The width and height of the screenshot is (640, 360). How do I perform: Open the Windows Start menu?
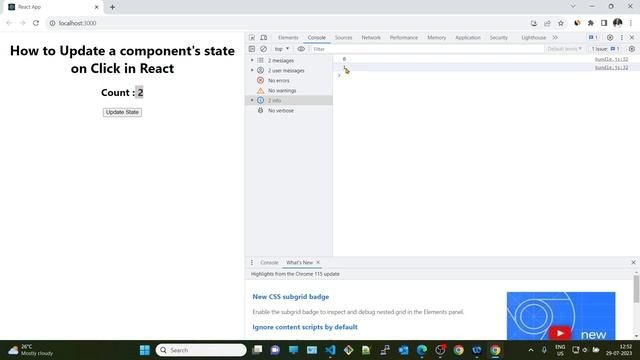coord(145,350)
